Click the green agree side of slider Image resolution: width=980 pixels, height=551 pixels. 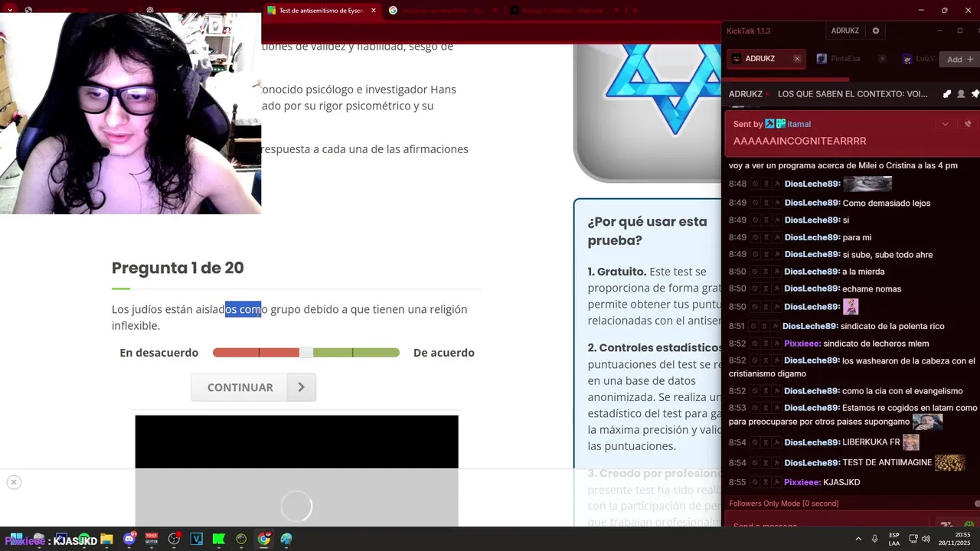pyautogui.click(x=356, y=353)
